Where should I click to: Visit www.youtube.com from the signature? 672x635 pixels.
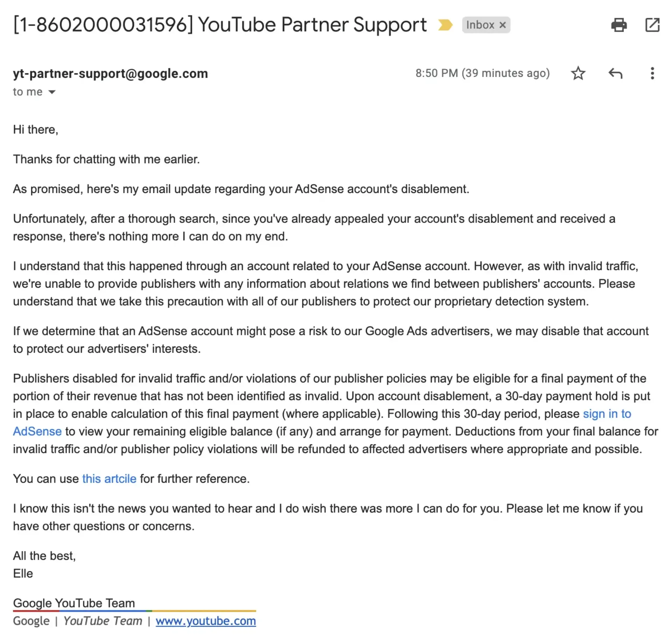(x=206, y=621)
